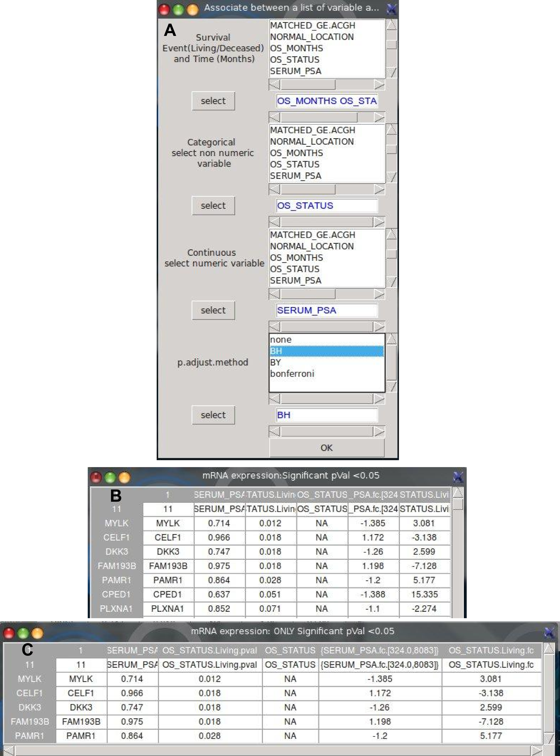Select OS_MONTHS in the Survival variable list
Screen dimensions: 560x756
(296, 49)
